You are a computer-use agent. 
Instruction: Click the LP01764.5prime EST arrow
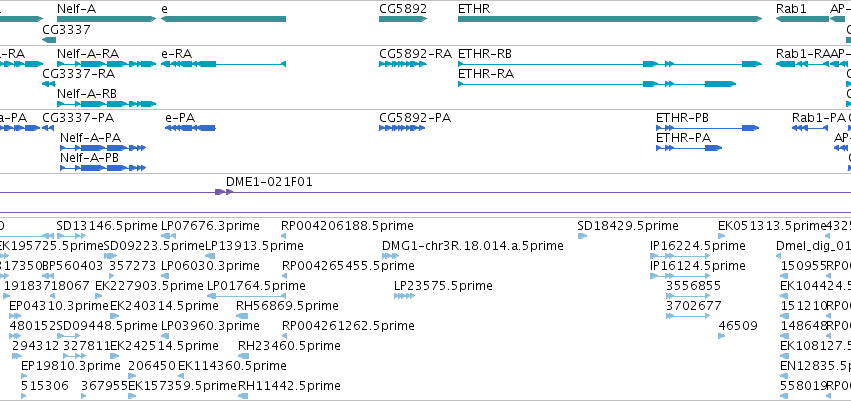[247, 296]
